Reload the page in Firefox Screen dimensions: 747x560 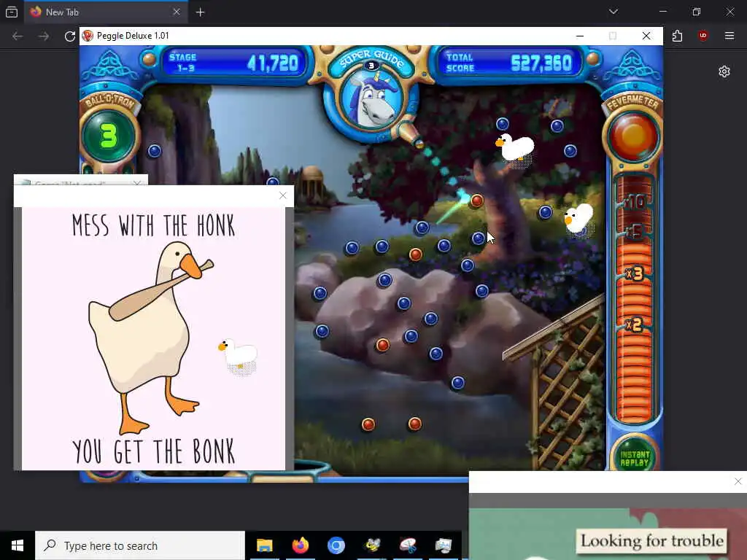coord(69,36)
